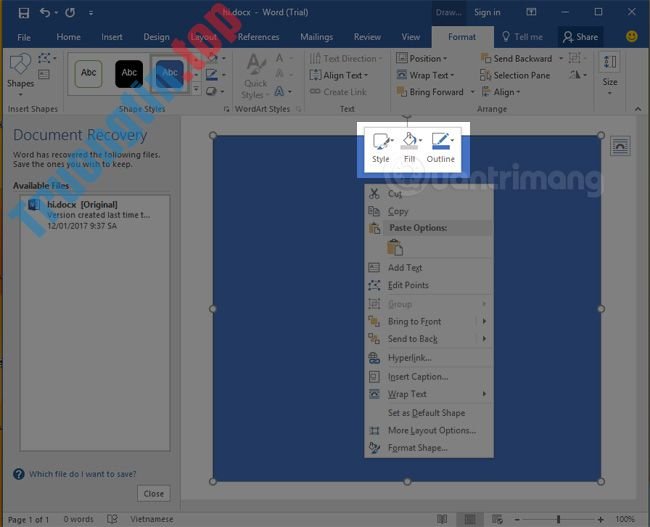This screenshot has width=650, height=527.
Task: Click Bring Forward in the Arrange group
Action: pos(429,92)
